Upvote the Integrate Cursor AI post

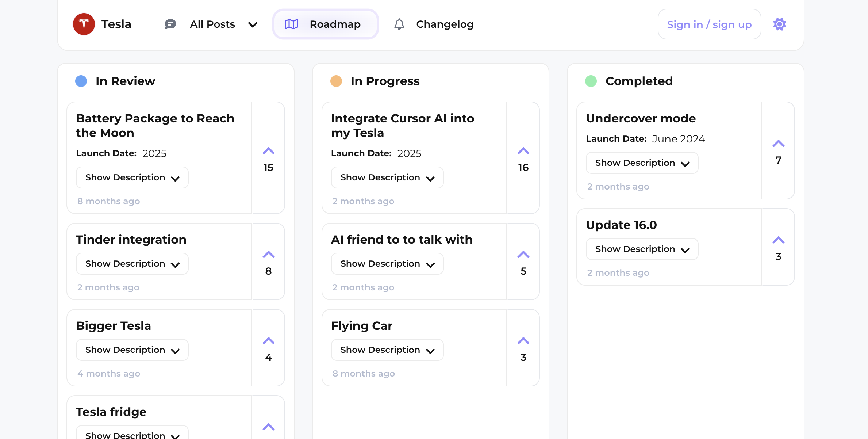[523, 151]
